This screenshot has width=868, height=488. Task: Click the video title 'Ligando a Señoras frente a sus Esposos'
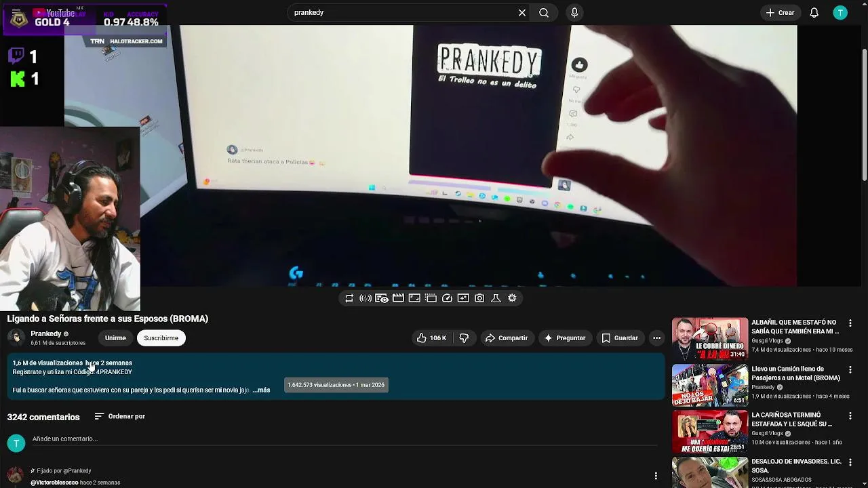tap(108, 319)
